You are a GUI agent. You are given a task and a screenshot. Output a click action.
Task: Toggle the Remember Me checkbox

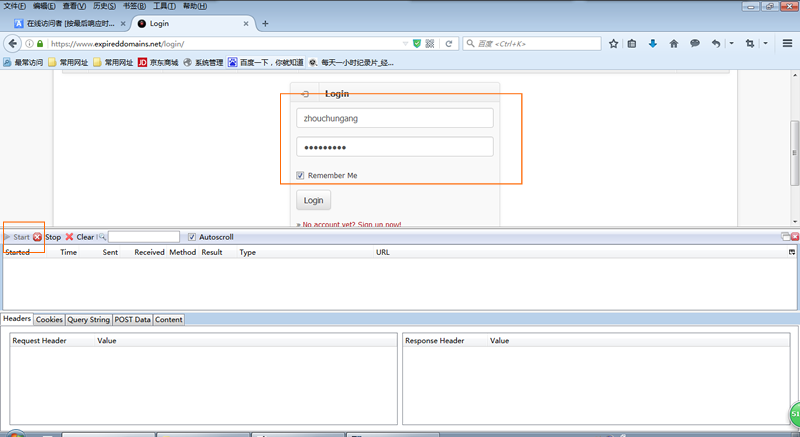click(x=301, y=175)
